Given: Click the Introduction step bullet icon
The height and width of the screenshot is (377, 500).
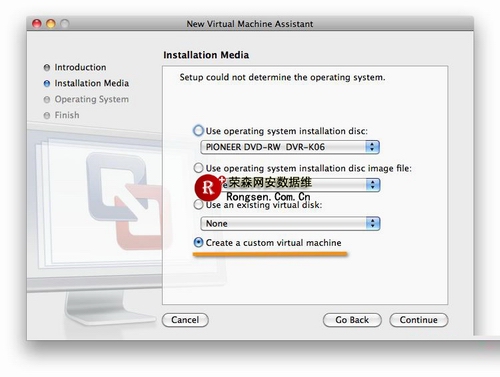Looking at the screenshot, I should 47,67.
